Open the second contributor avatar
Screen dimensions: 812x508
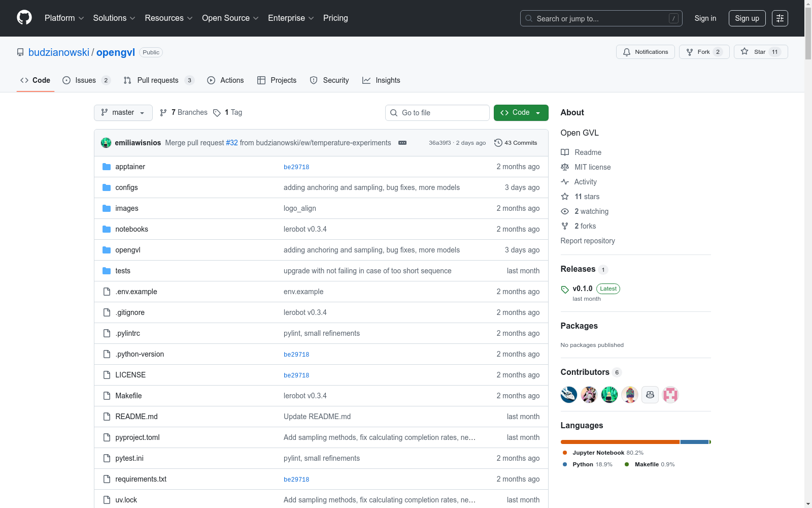click(589, 395)
